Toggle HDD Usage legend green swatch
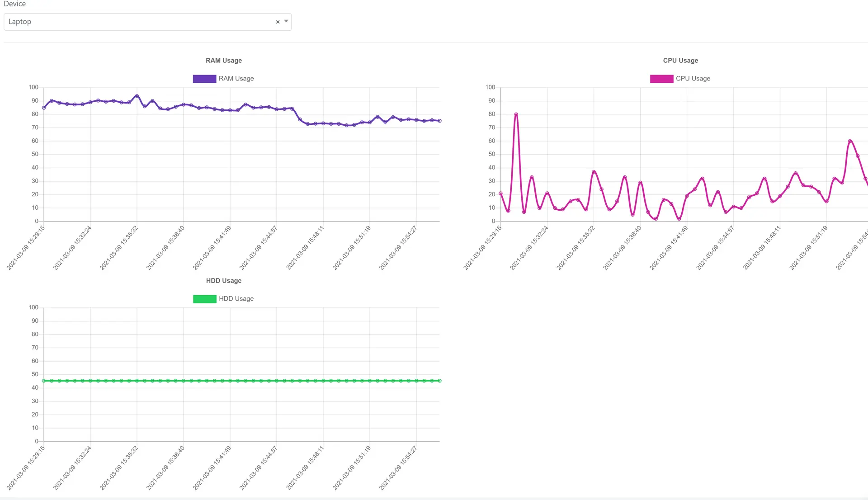 [x=204, y=299]
